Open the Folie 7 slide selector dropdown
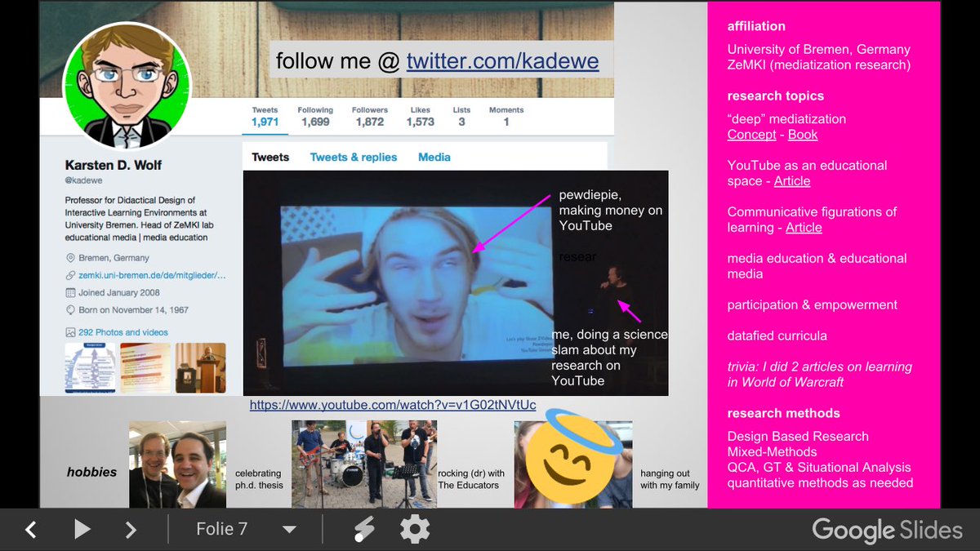This screenshot has height=551, width=980. (x=246, y=529)
